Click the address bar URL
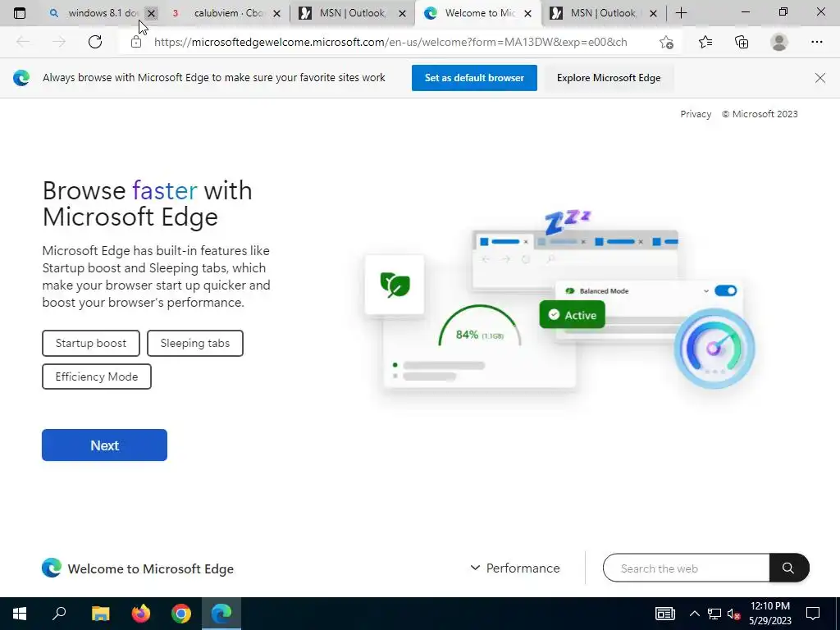 (x=390, y=42)
